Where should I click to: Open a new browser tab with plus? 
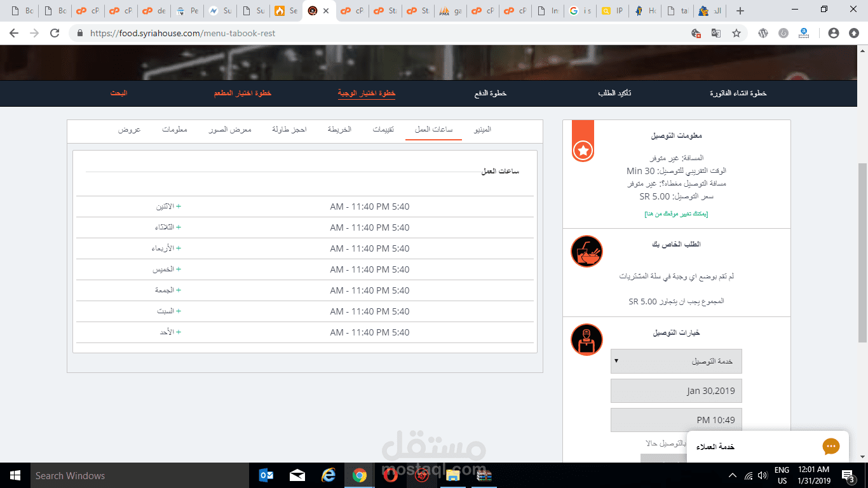(740, 11)
